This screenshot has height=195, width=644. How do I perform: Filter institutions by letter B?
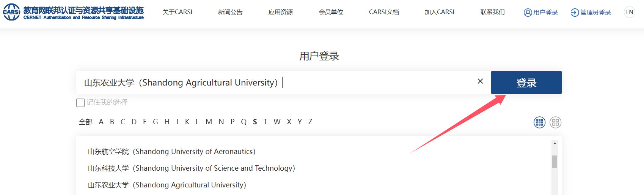tap(112, 122)
